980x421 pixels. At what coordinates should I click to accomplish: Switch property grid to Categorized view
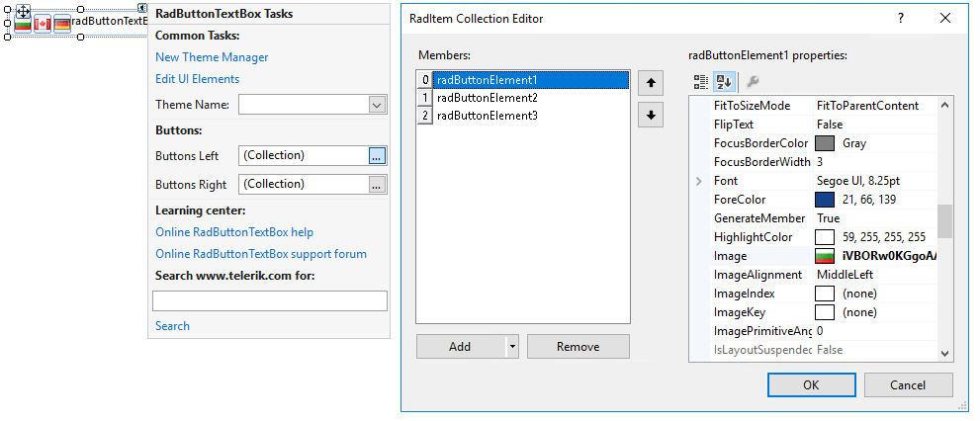pyautogui.click(x=701, y=82)
